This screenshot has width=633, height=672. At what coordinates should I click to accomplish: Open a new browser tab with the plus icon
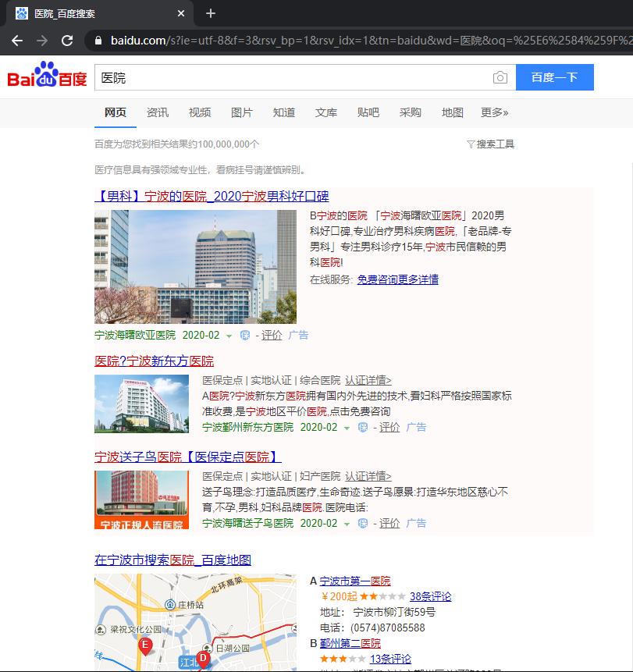pos(211,13)
